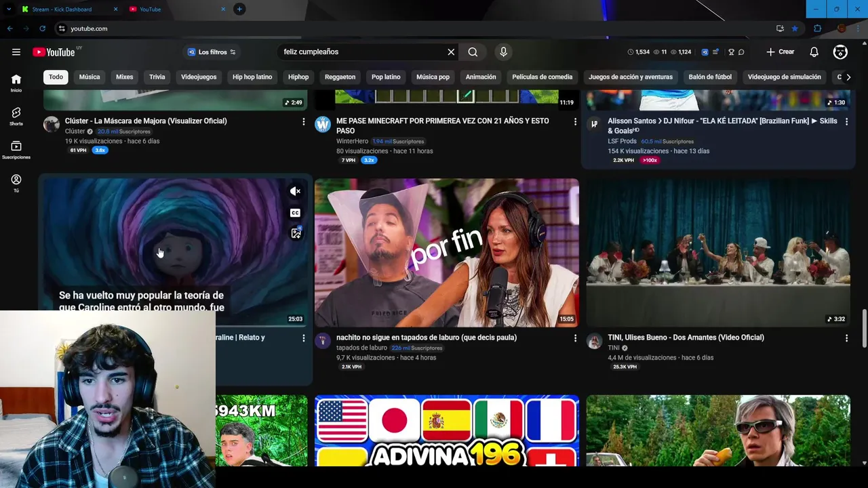The width and height of the screenshot is (868, 488).
Task: Select the Películas de comedia chip
Action: pyautogui.click(x=542, y=77)
